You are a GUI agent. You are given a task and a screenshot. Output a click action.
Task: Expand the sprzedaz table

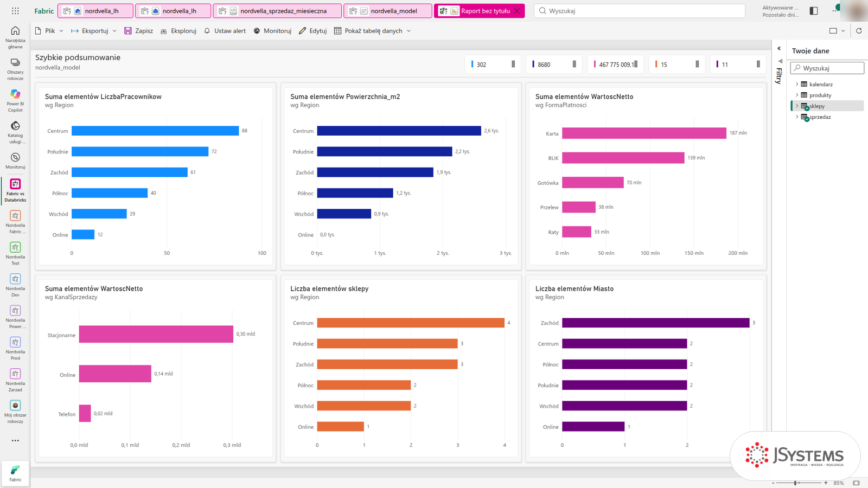(x=797, y=117)
